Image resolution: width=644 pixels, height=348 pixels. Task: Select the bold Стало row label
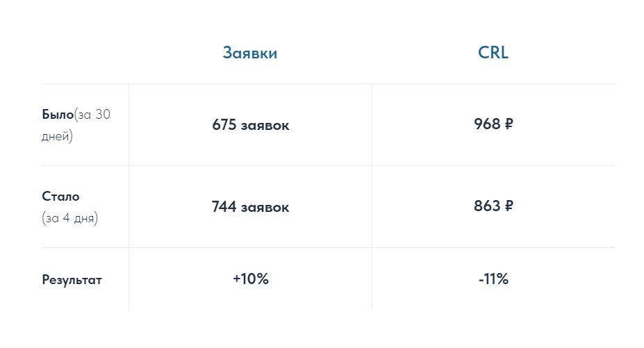point(60,197)
